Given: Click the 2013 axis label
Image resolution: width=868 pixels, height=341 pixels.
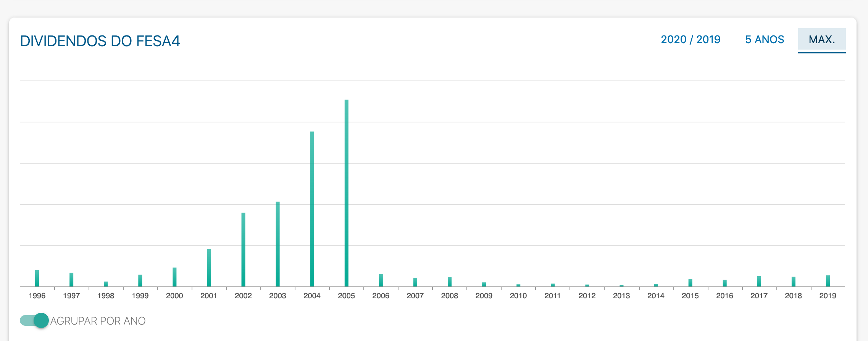Looking at the screenshot, I should click(x=621, y=296).
